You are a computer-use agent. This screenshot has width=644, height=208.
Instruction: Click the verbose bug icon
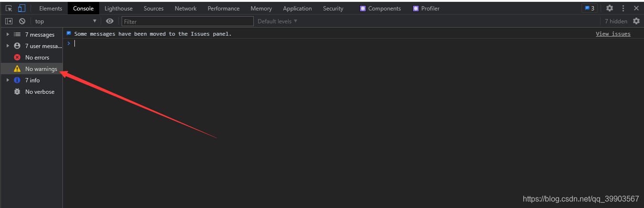pos(17,91)
